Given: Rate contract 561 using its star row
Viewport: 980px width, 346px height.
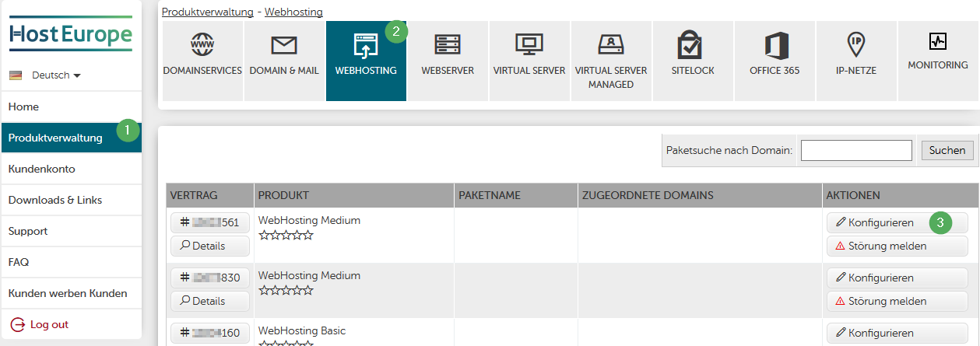Looking at the screenshot, I should point(286,235).
